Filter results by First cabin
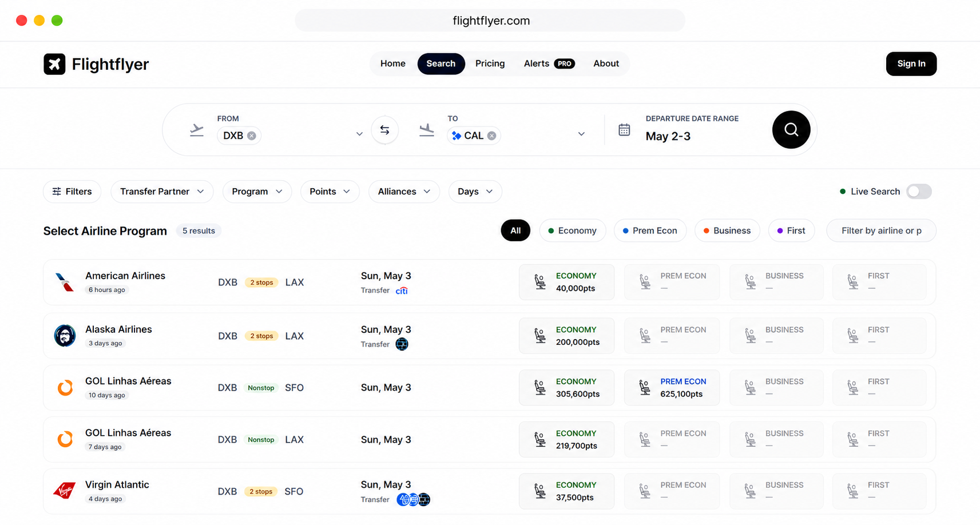The image size is (980, 525). (791, 230)
